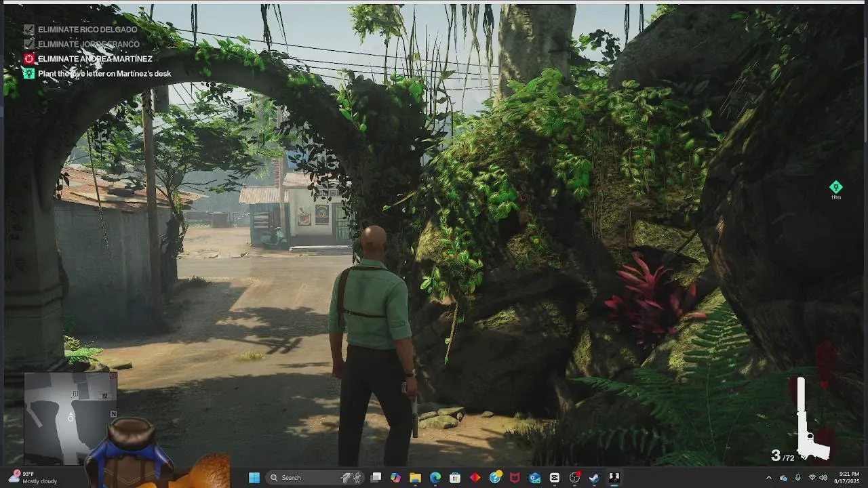Open Steam from the taskbar
This screenshot has width=868, height=488.
pos(594,477)
